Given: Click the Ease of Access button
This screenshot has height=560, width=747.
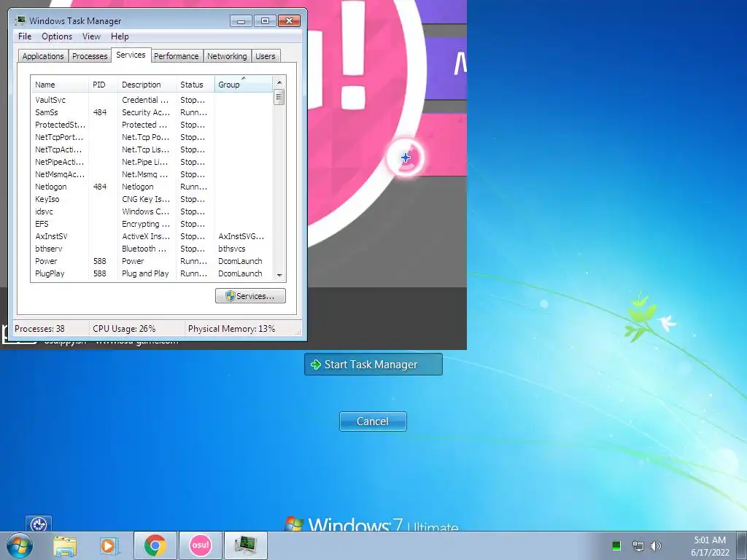Looking at the screenshot, I should click(38, 524).
